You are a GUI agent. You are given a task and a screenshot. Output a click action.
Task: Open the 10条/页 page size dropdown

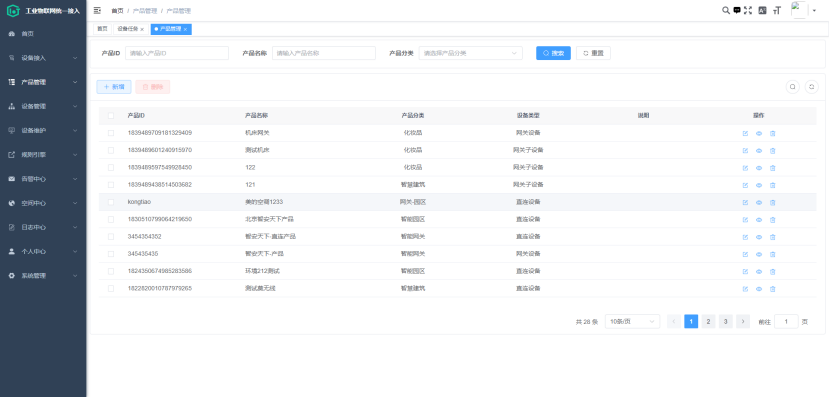[632, 321]
